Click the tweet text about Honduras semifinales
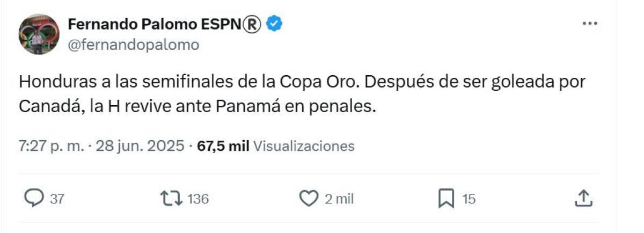The height and width of the screenshot is (233, 644). (301, 94)
